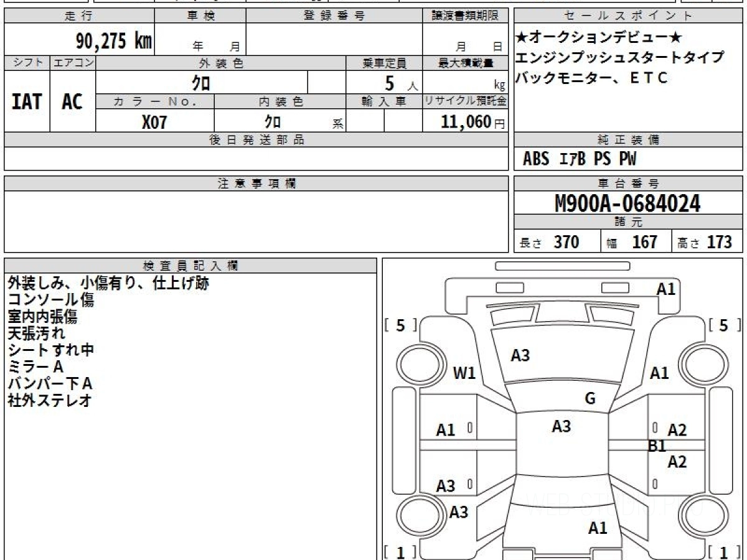Click the 内装色 header
747x560 pixels.
click(280, 101)
